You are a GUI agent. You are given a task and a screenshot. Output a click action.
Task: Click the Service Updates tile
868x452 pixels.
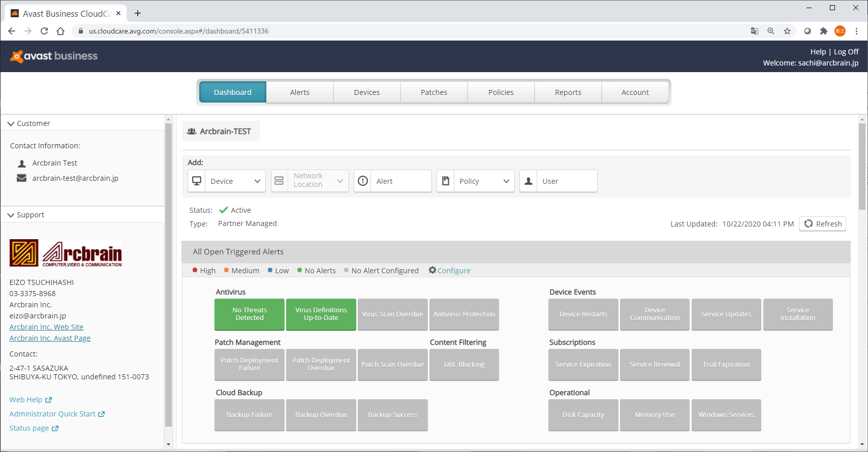pyautogui.click(x=727, y=314)
